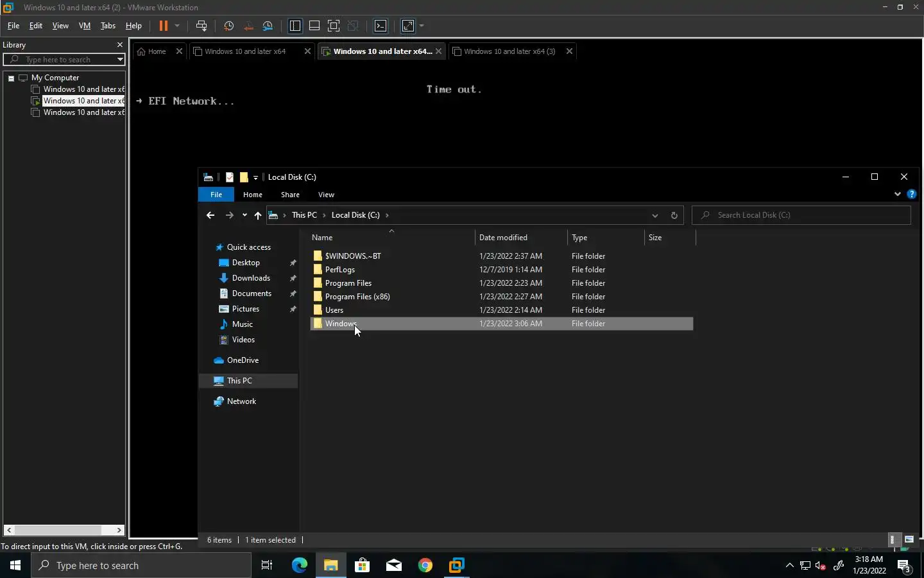Refresh the Local Disk (C:) folder
Image resolution: width=924 pixels, height=578 pixels.
point(674,215)
